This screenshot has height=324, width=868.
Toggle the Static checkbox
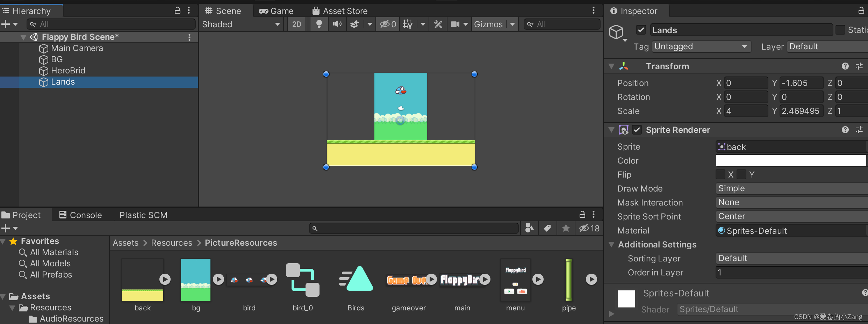pos(840,30)
